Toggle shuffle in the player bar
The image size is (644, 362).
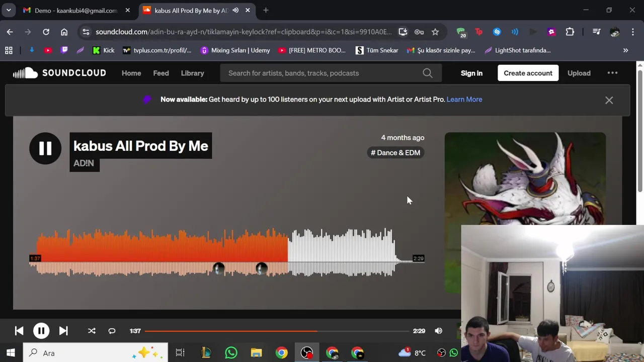(x=92, y=331)
